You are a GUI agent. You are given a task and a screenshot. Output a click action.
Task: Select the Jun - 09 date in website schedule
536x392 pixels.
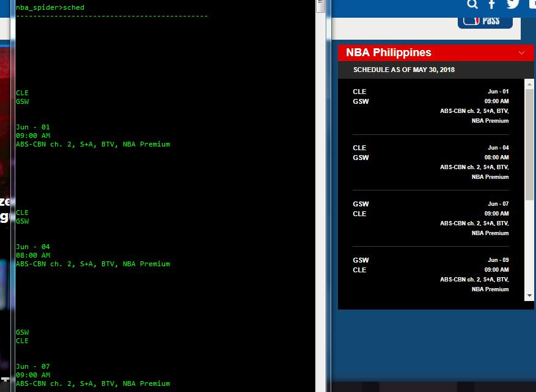[498, 260]
